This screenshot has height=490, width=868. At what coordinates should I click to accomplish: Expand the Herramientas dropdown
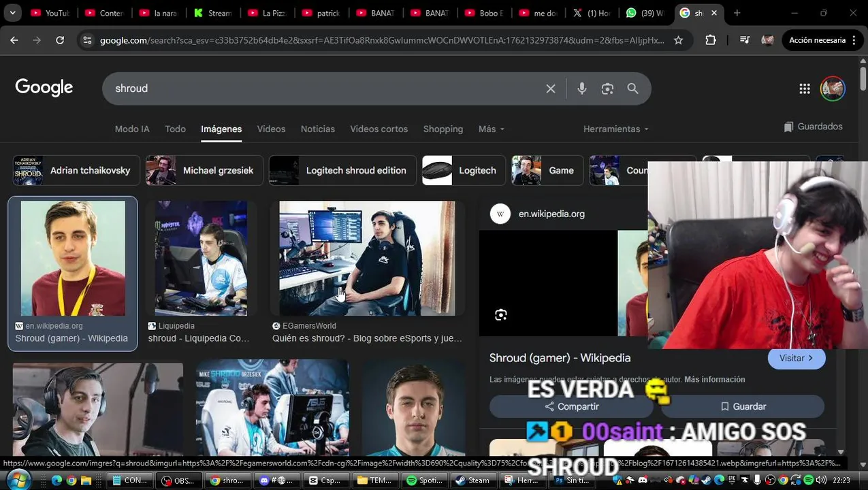coord(615,129)
